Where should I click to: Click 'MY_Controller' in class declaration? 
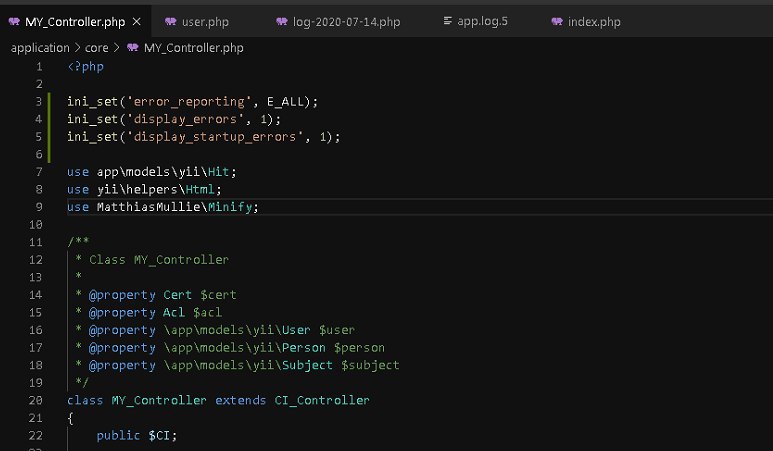tap(159, 400)
